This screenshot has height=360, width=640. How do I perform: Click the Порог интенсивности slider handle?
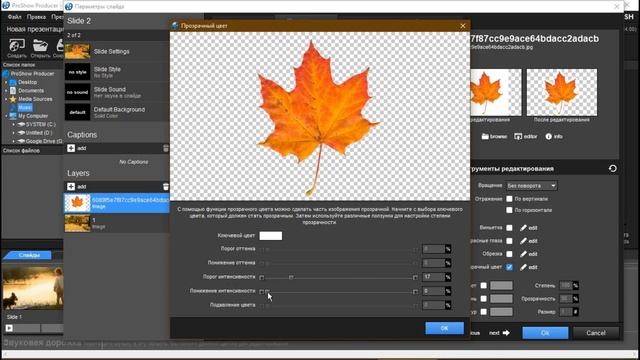[291, 277]
